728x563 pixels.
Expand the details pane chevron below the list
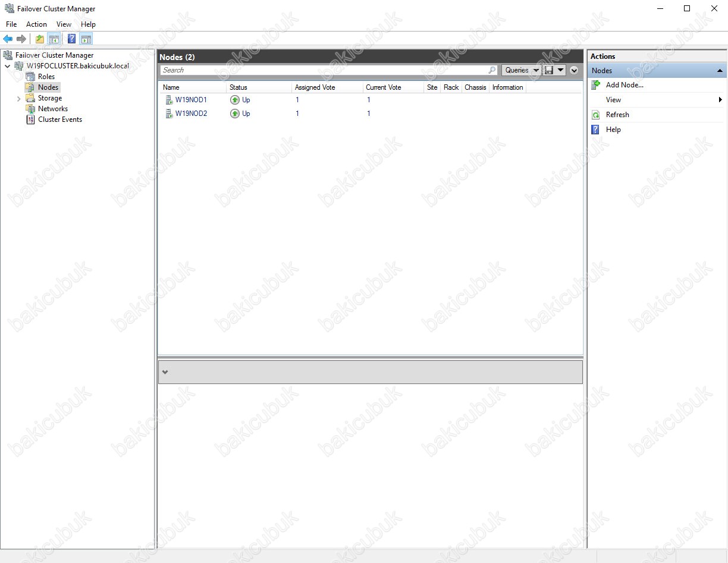165,372
